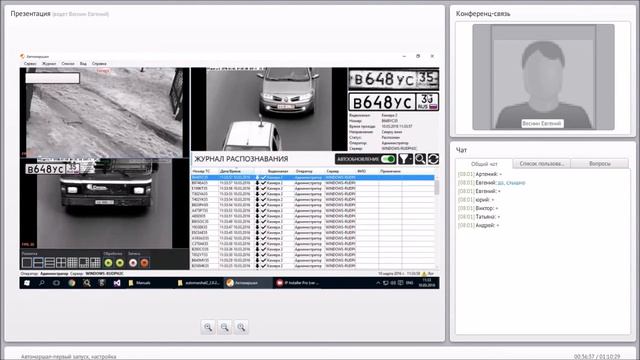Click the bottom-left bus camera view
The height and width of the screenshot is (360, 640).
(104, 203)
